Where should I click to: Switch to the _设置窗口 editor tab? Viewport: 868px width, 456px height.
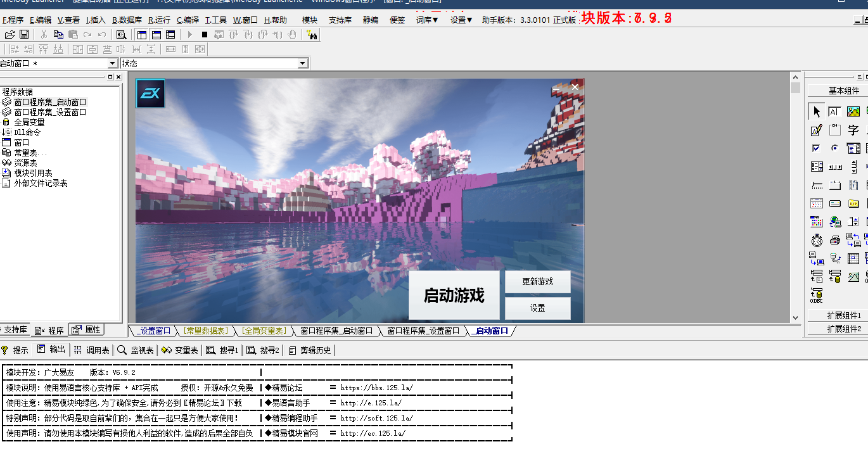coord(154,331)
